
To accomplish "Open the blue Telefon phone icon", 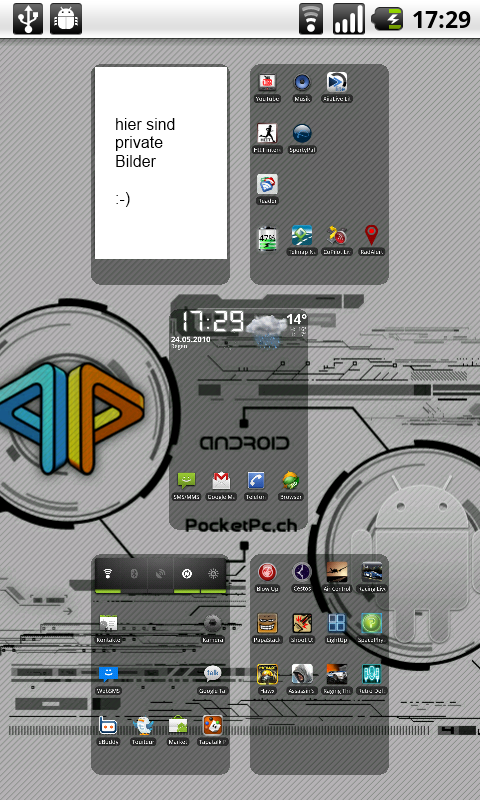I will point(256,481).
